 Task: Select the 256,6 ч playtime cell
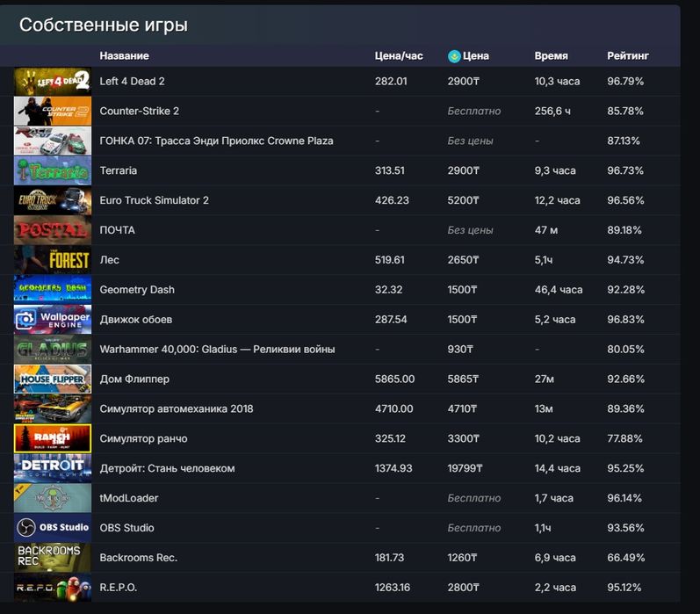coord(552,112)
